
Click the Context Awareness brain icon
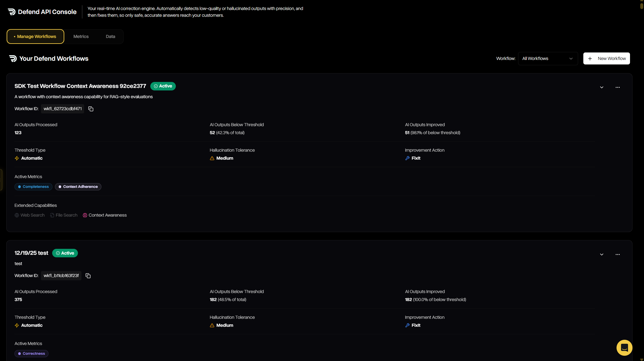tap(85, 215)
